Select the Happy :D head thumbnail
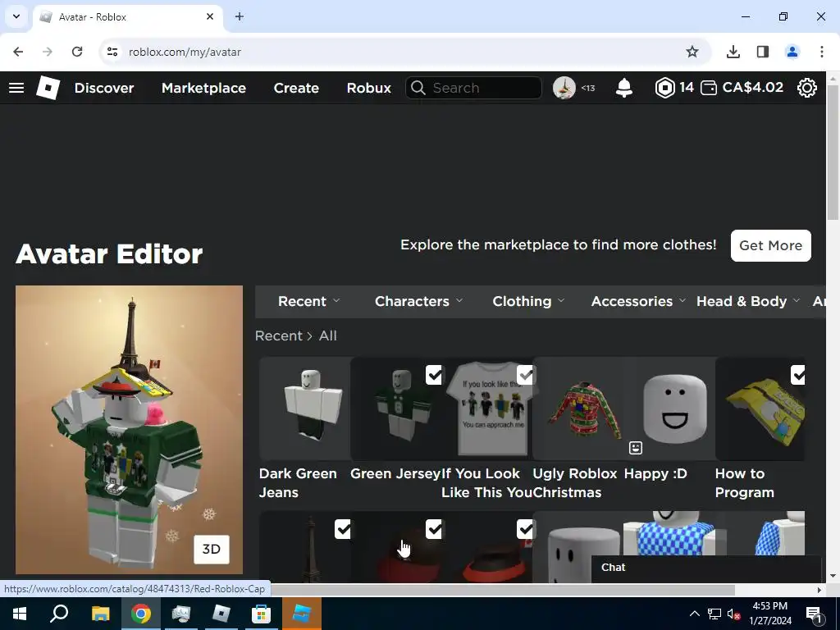The height and width of the screenshot is (630, 840). tap(669, 409)
